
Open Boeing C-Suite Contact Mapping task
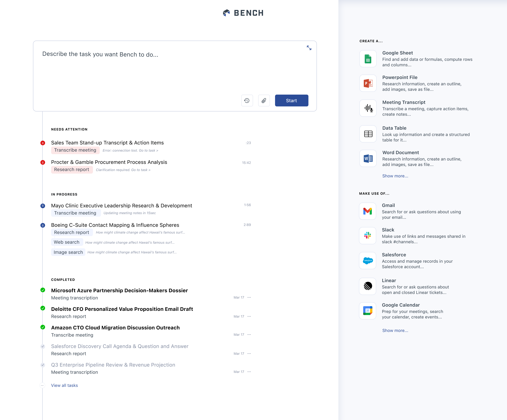click(115, 225)
